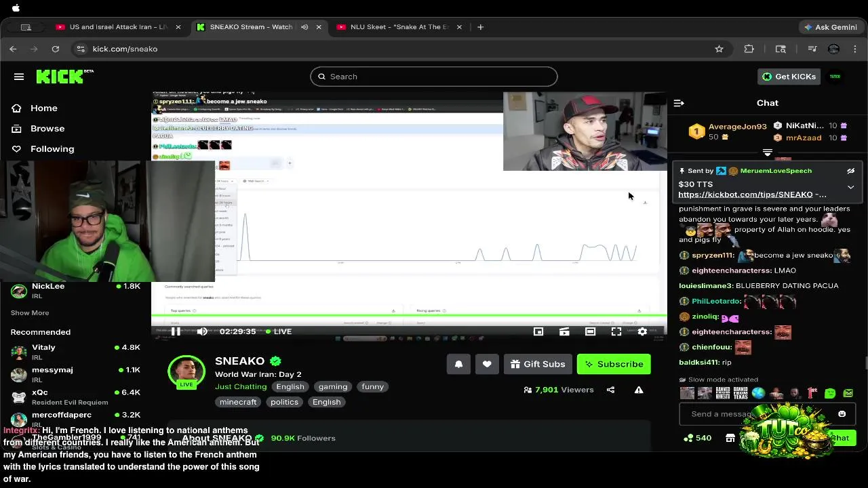
Task: Open the profile avatar menu
Action: click(835, 77)
